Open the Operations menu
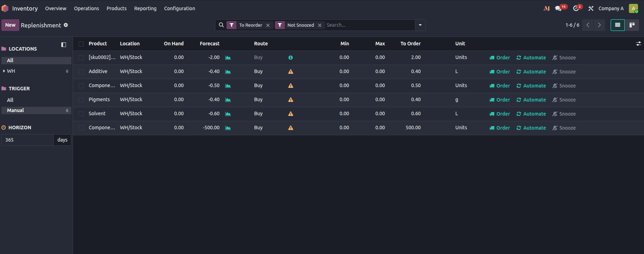Viewport: 644px width, 254px height. click(x=86, y=8)
